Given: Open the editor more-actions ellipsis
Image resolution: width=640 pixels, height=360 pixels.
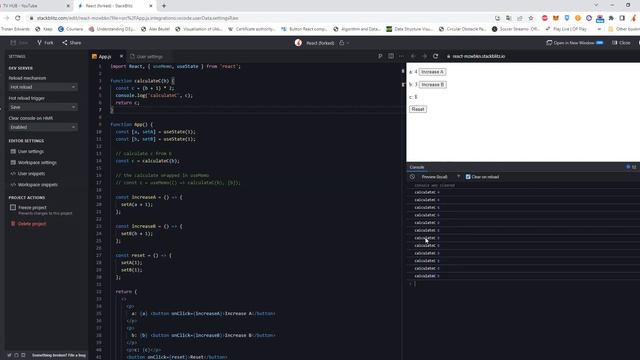Looking at the screenshot, I should tap(401, 56).
